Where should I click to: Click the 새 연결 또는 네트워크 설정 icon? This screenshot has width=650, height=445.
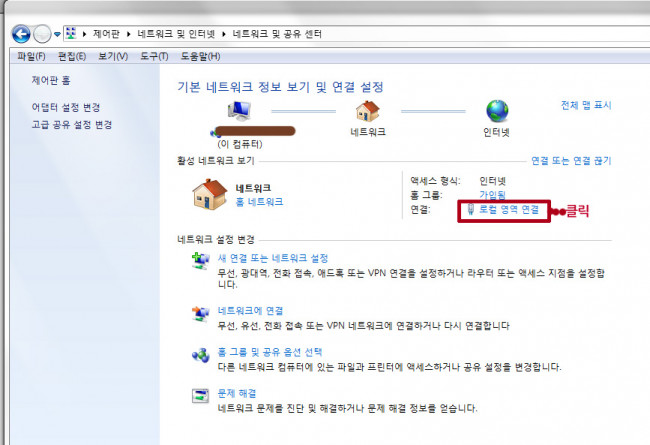click(x=201, y=261)
